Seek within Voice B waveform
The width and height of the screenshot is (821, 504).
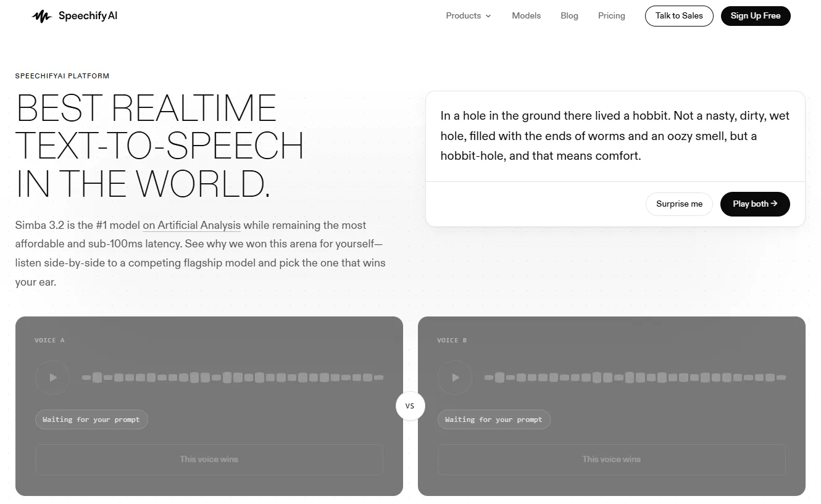tap(635, 378)
